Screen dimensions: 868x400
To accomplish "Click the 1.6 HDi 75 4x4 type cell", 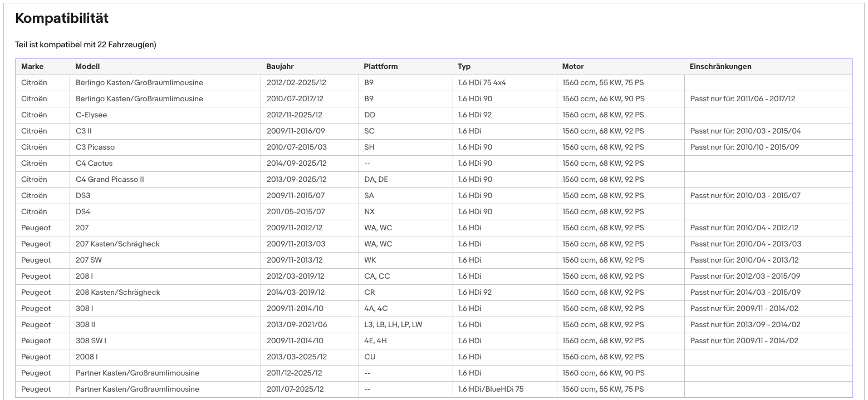I will [x=504, y=83].
